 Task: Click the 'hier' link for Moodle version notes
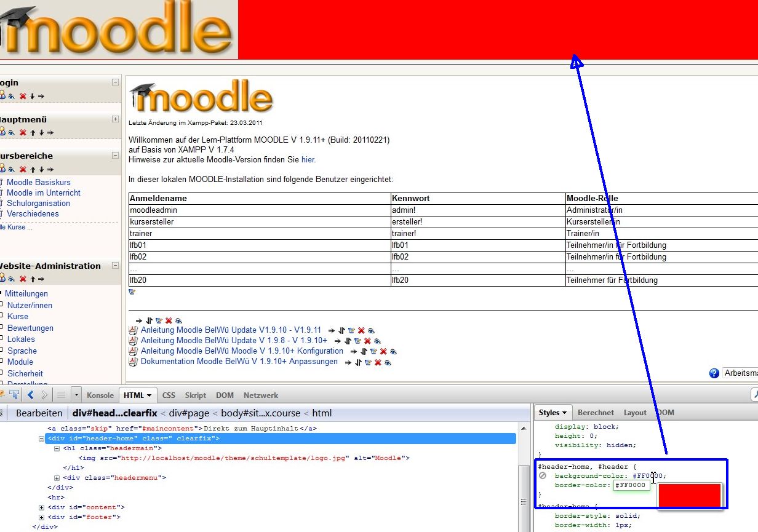(x=308, y=159)
